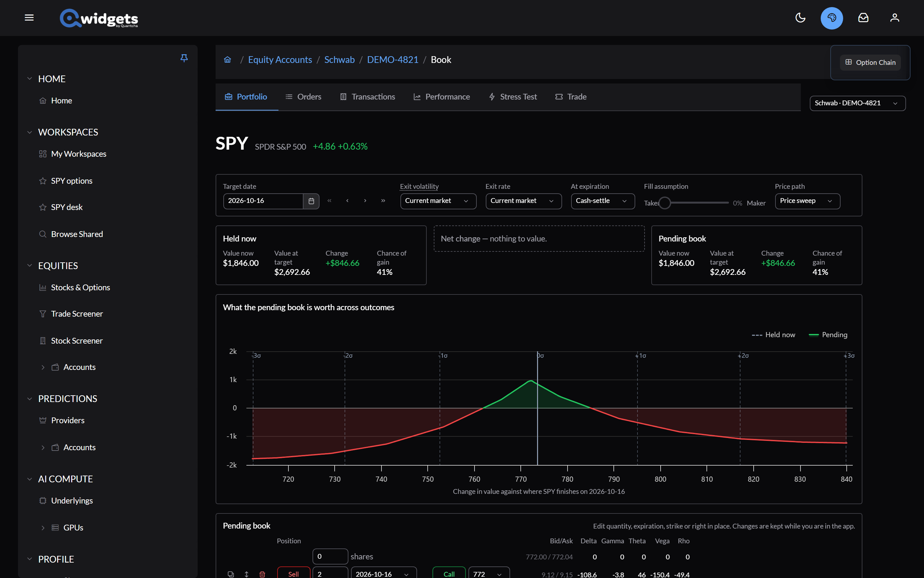
Task: Collapse the PREDICTIONS sidebar section
Action: [30, 399]
